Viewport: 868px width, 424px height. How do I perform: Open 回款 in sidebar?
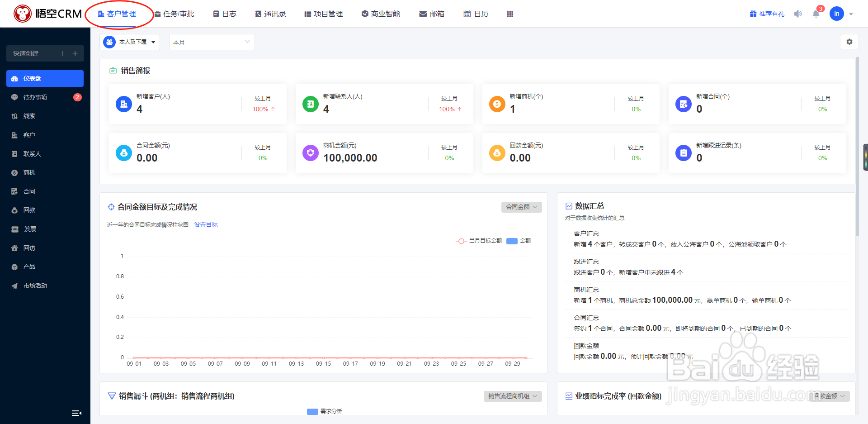(x=45, y=210)
